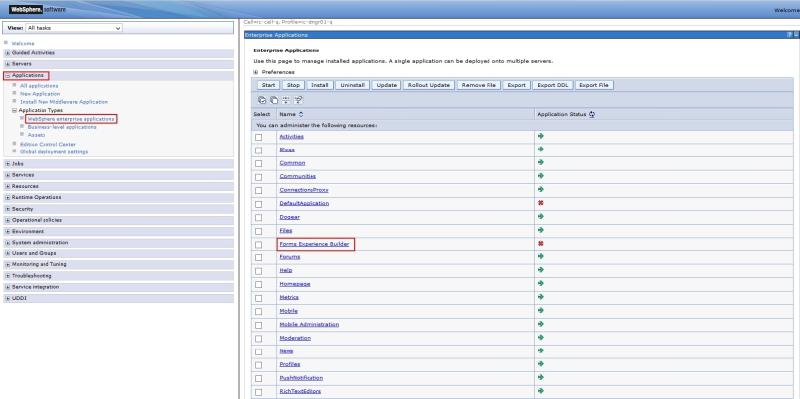Click the Uninstall button
The width and height of the screenshot is (800, 399).
coord(352,85)
